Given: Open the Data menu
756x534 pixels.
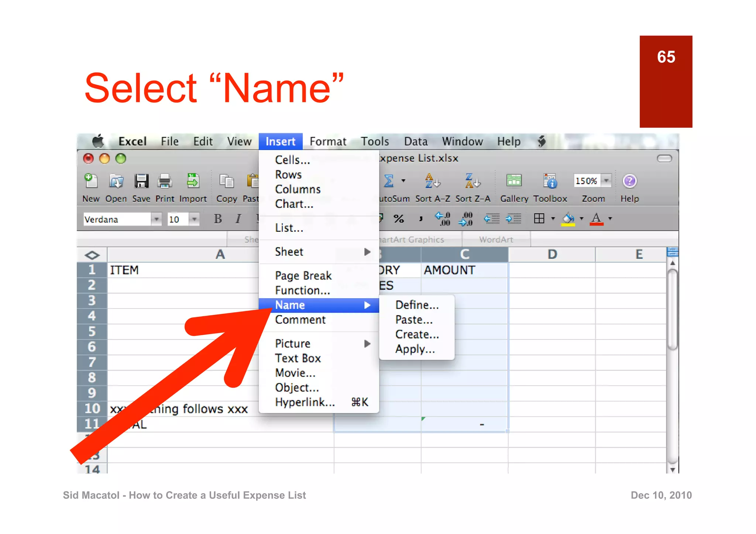Looking at the screenshot, I should [416, 141].
